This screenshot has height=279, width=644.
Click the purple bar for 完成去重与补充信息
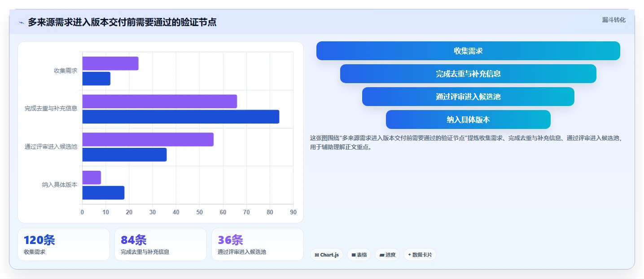pos(159,102)
